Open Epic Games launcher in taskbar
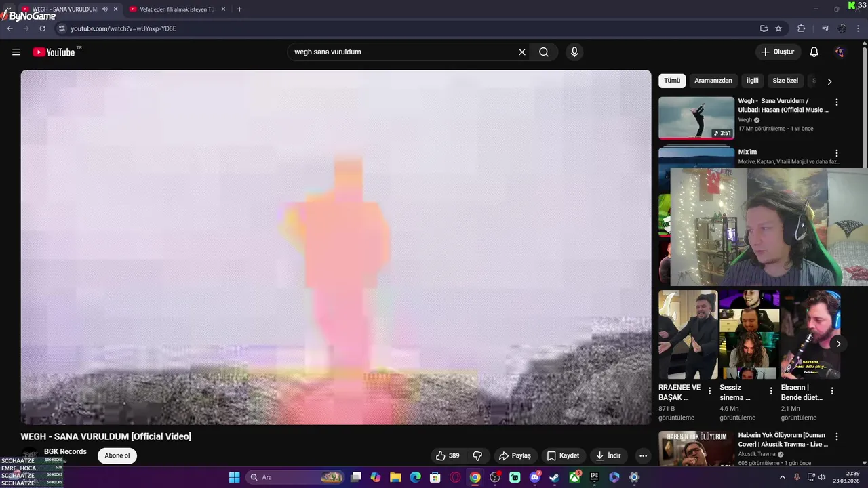The width and height of the screenshot is (868, 488). tap(595, 477)
